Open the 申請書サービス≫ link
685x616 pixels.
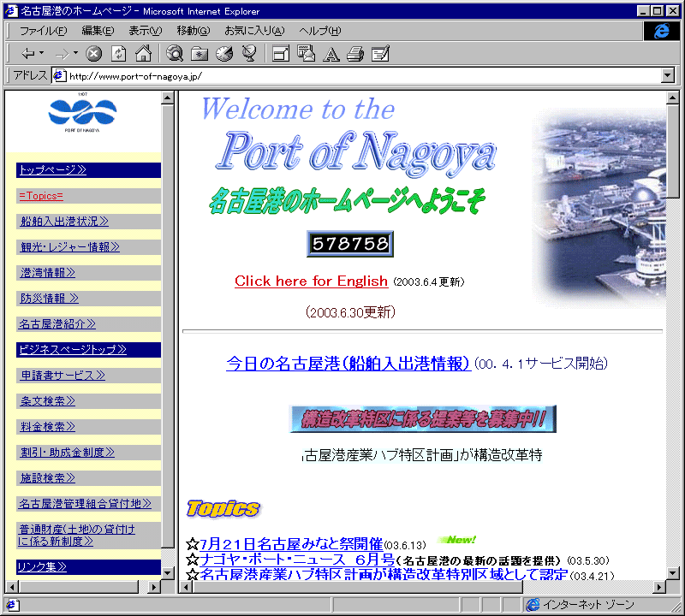tap(63, 376)
